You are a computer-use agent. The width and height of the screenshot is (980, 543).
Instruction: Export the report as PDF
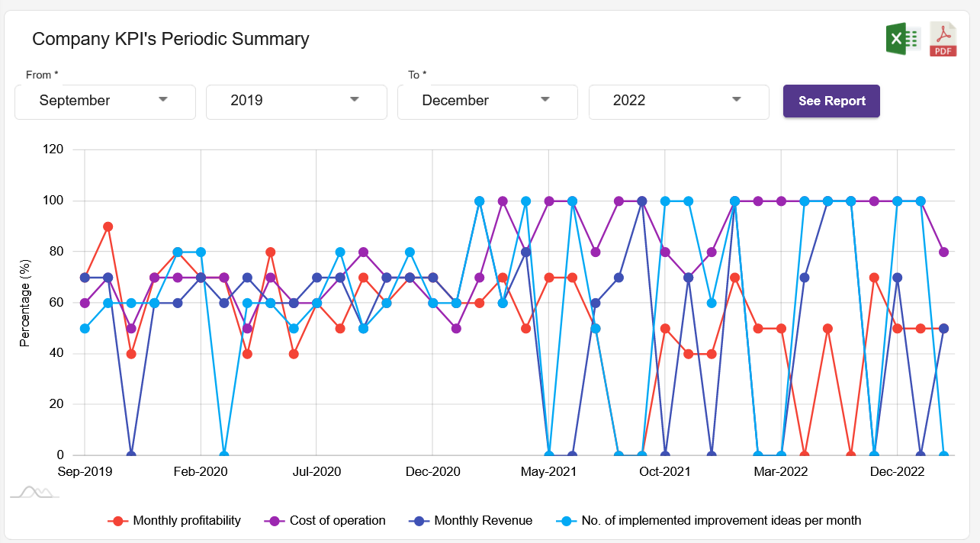[x=943, y=38]
